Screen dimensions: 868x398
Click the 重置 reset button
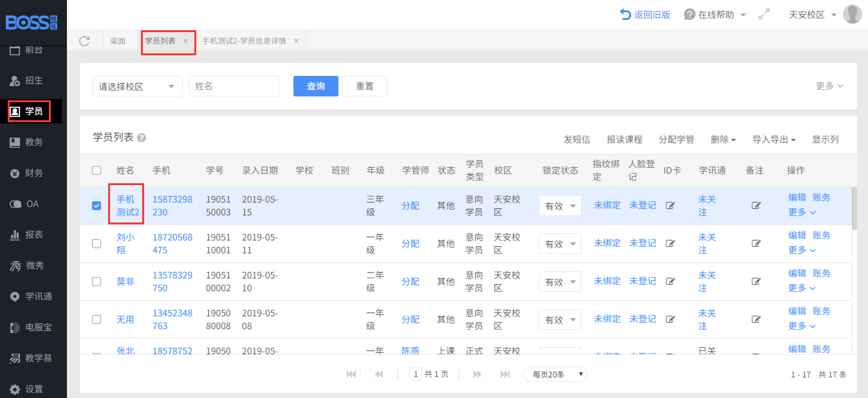click(x=365, y=86)
